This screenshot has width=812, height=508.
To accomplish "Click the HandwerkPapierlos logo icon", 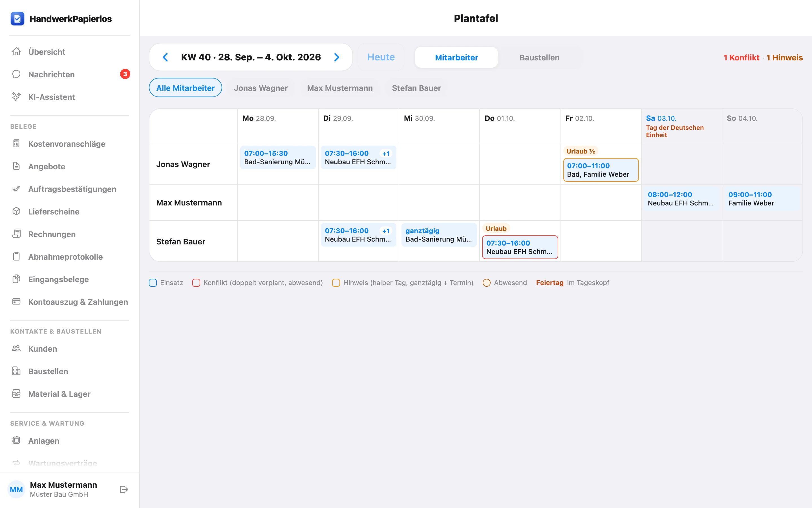I will click(x=17, y=19).
